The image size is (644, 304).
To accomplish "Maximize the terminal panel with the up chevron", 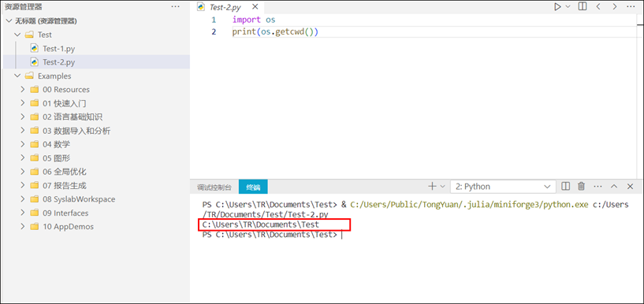I will click(614, 186).
